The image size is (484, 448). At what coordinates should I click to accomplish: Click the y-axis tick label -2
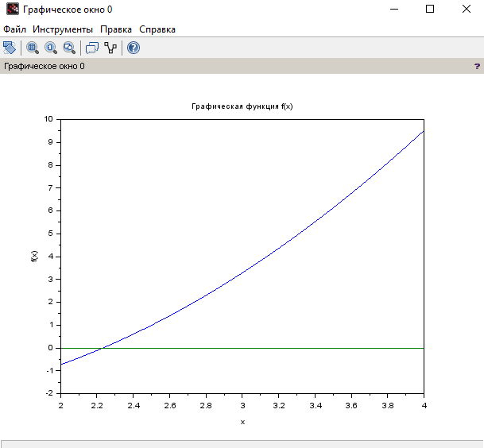[x=49, y=393]
